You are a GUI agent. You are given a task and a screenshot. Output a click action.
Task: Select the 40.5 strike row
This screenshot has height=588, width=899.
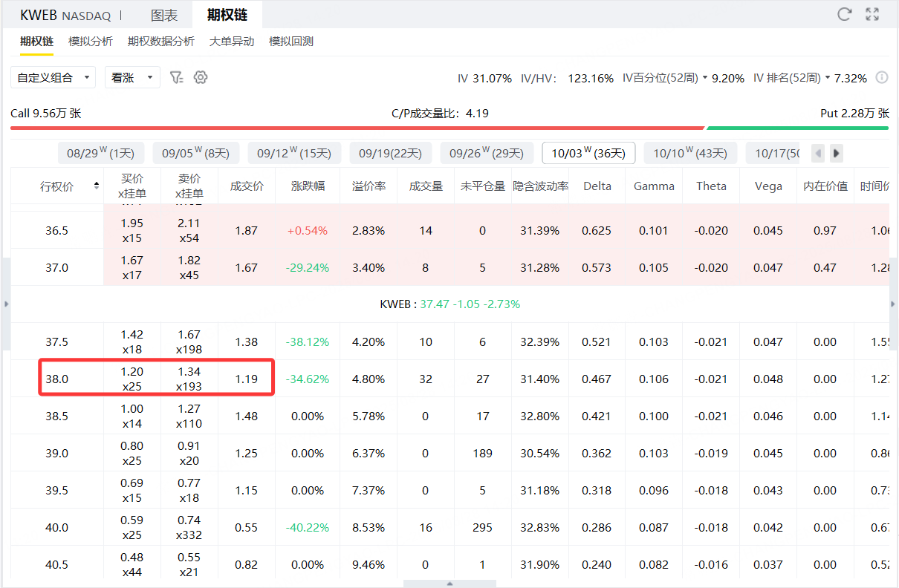click(x=449, y=563)
